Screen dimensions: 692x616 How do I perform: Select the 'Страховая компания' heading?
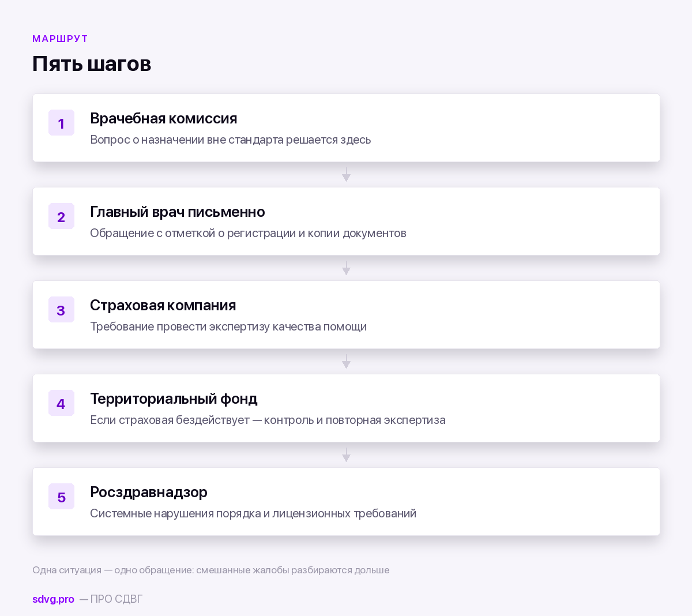point(163,305)
